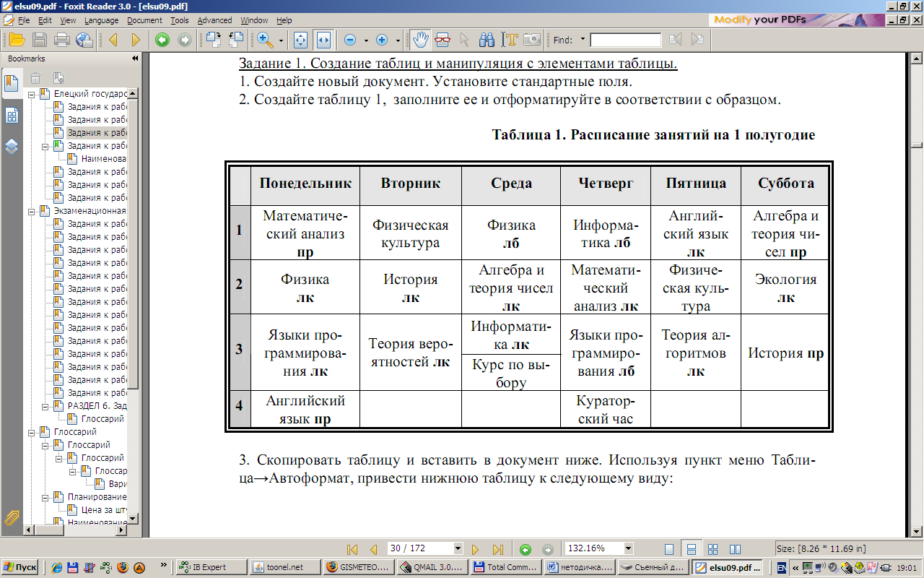
Task: Click the Windows Пуск start button
Action: [20, 567]
